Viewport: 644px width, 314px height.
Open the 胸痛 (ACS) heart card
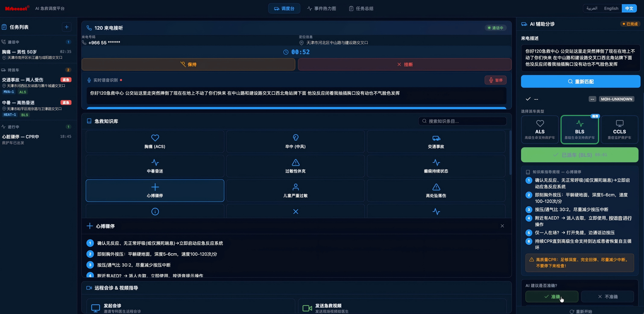coord(155,141)
